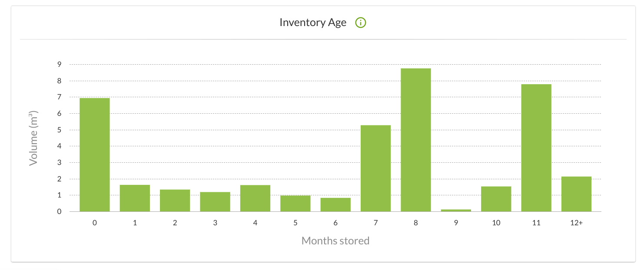Click the Volume (m³) axis title

[33, 138]
